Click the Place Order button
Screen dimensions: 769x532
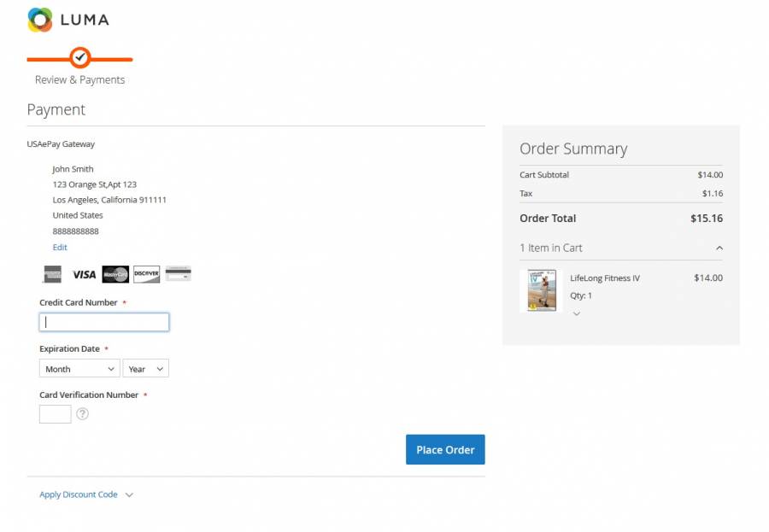445,450
